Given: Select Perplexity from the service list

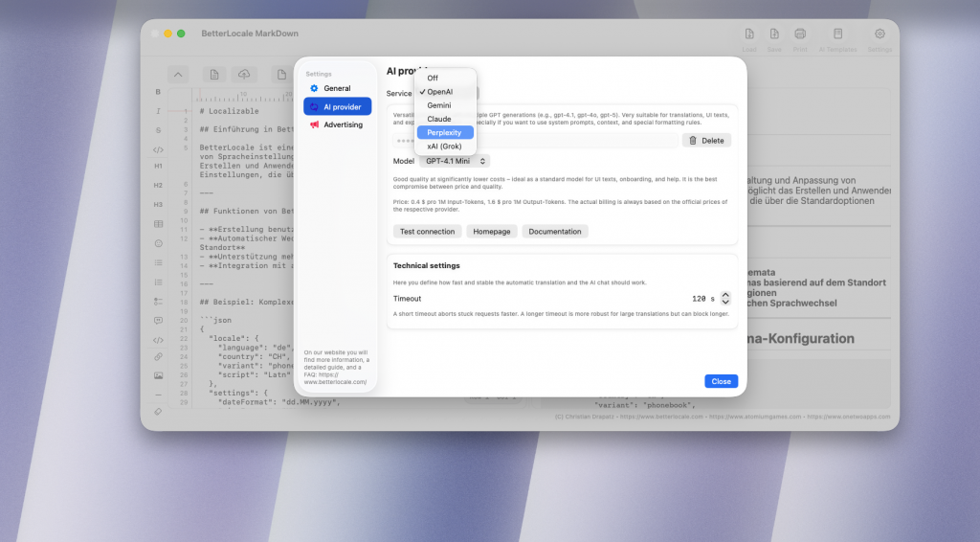Looking at the screenshot, I should 445,133.
